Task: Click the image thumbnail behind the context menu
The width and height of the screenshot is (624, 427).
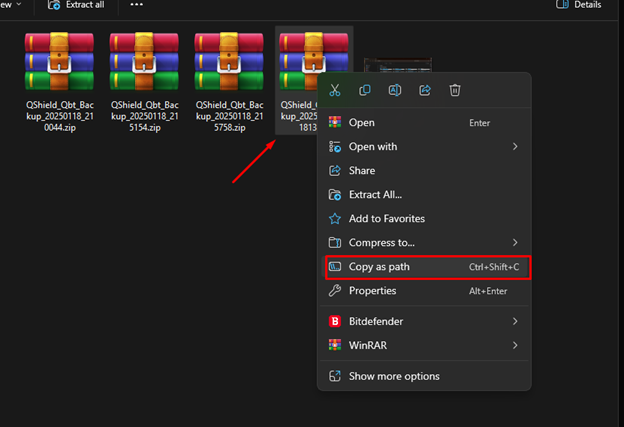Action: pos(398,65)
